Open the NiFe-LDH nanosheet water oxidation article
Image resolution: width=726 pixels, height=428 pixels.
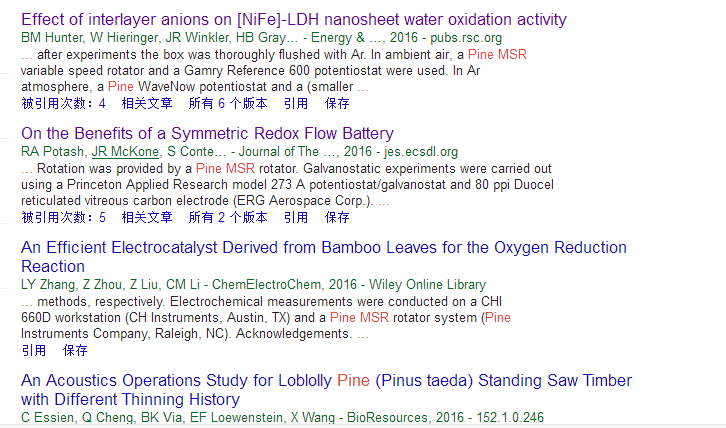[293, 19]
